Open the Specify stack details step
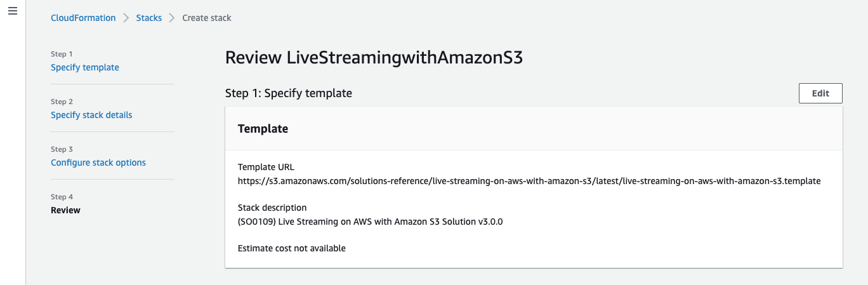 [x=91, y=115]
